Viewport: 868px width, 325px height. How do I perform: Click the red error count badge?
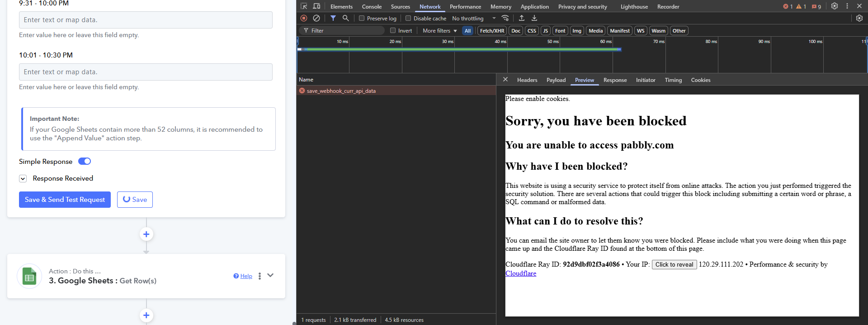coord(788,6)
